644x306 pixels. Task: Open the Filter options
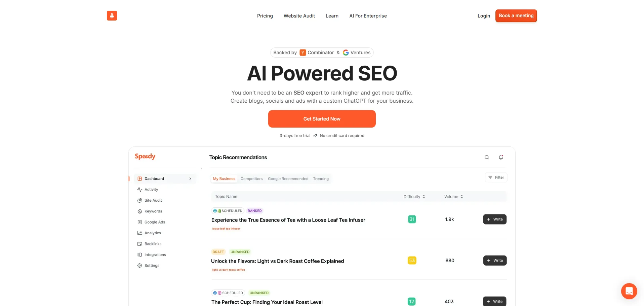pos(496,177)
